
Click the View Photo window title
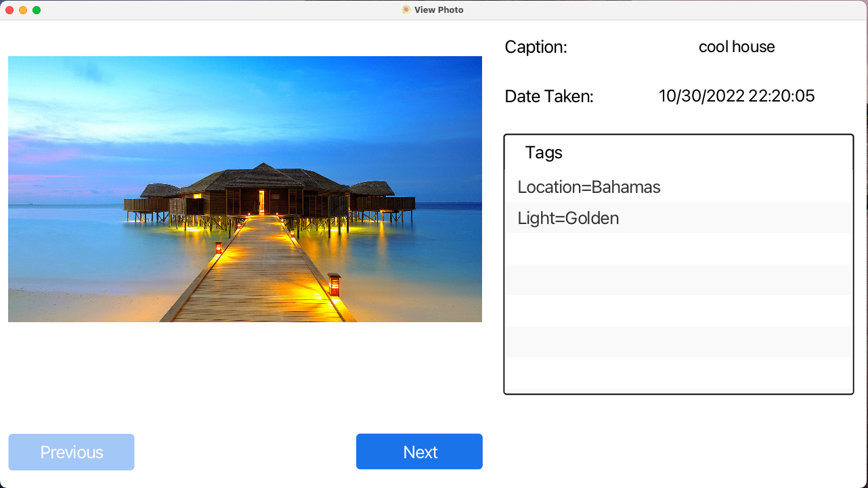point(439,9)
